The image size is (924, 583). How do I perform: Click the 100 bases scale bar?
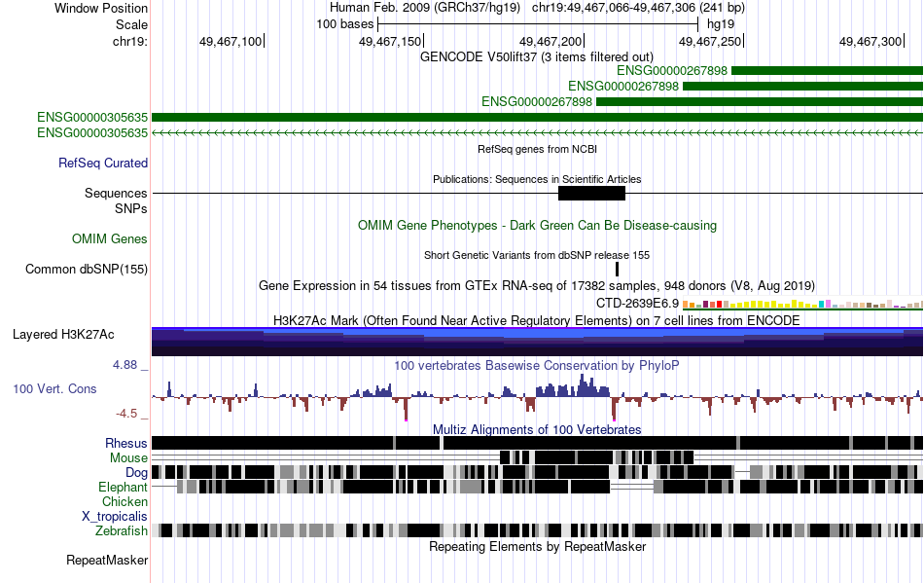(538, 24)
